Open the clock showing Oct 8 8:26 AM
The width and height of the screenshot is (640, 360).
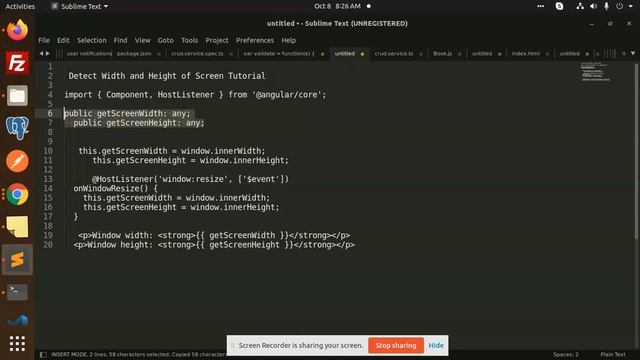pyautogui.click(x=337, y=6)
